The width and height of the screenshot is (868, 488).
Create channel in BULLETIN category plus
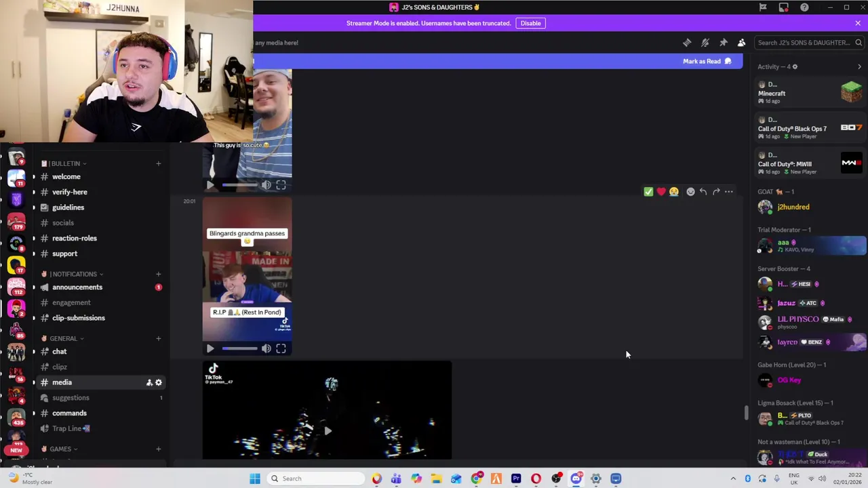158,163
